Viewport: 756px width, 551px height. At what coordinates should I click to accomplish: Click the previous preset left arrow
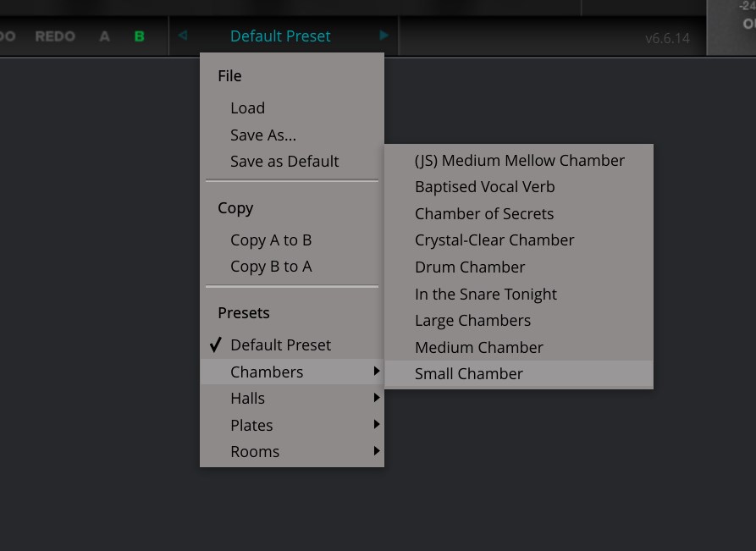click(183, 36)
